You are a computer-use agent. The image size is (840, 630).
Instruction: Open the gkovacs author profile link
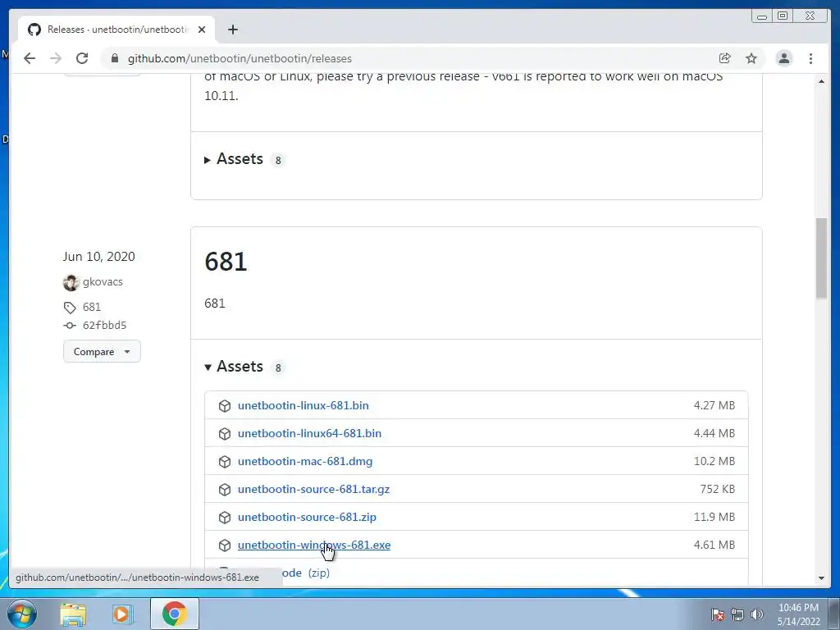pos(103,282)
